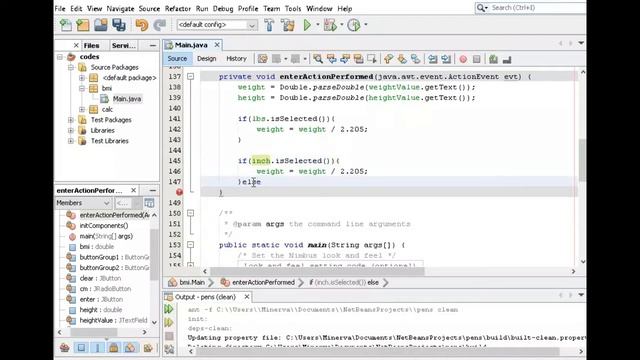Toggle Show Inner Classes filter in Navigator

coord(130,347)
